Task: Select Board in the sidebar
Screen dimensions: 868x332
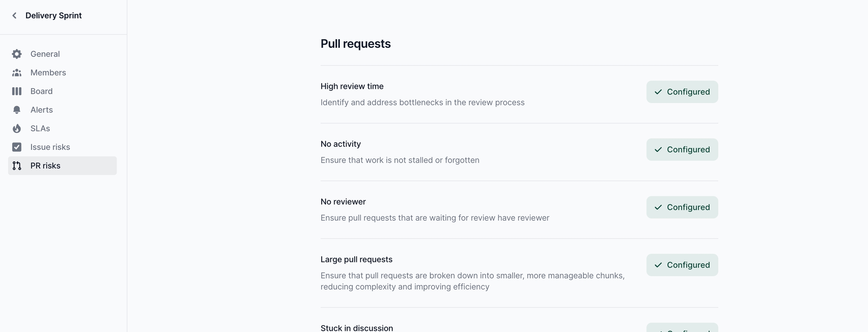Action: [x=41, y=91]
